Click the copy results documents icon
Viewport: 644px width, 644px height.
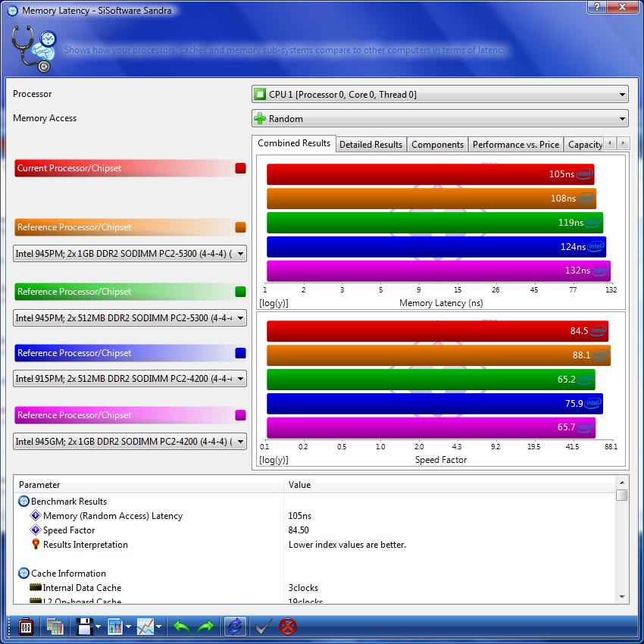pos(55,627)
